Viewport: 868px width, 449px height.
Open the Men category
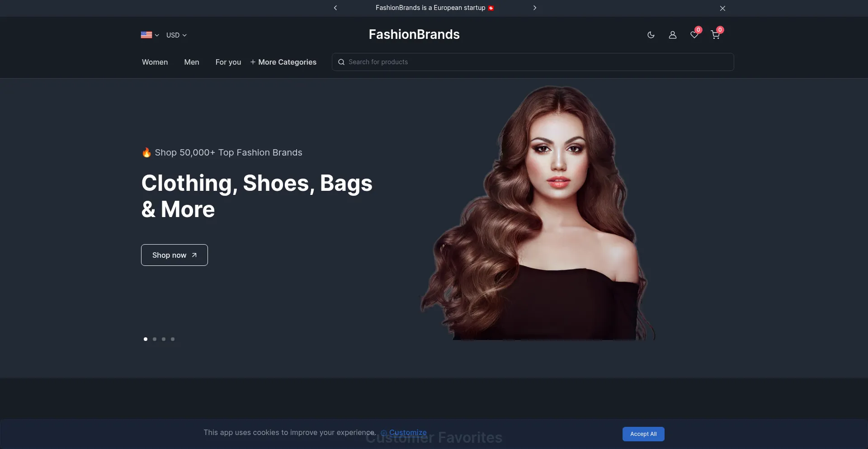(x=192, y=62)
